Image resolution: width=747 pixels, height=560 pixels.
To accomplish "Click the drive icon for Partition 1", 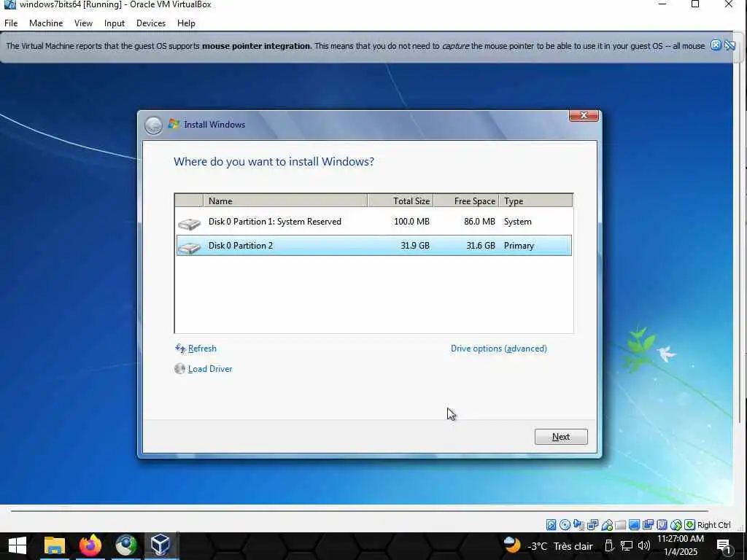I will (x=189, y=223).
